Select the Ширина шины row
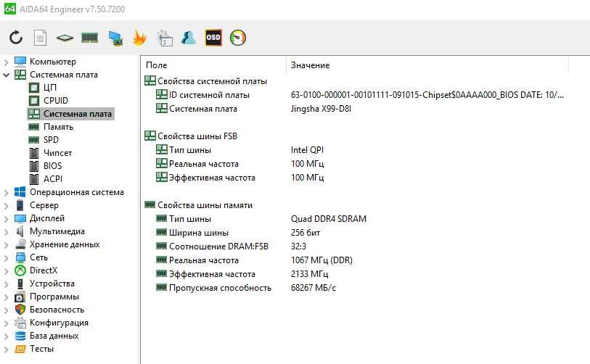This screenshot has height=364, width=590. (x=353, y=233)
